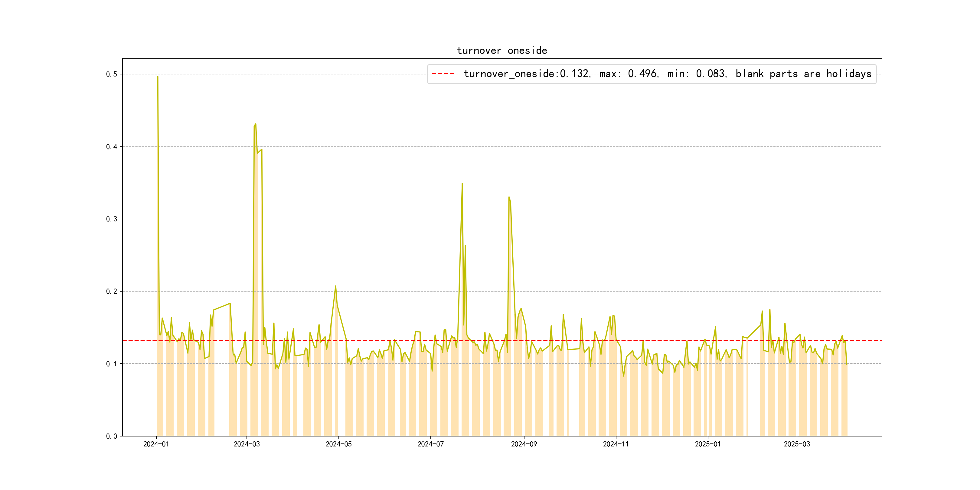
Task: Click the 2025-01 x-axis tick label
Action: [707, 444]
